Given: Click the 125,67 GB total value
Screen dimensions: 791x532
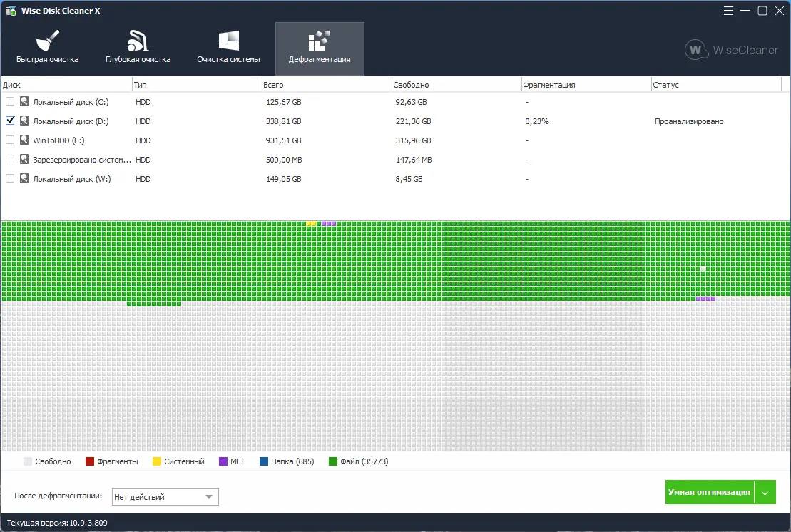Looking at the screenshot, I should click(x=283, y=102).
